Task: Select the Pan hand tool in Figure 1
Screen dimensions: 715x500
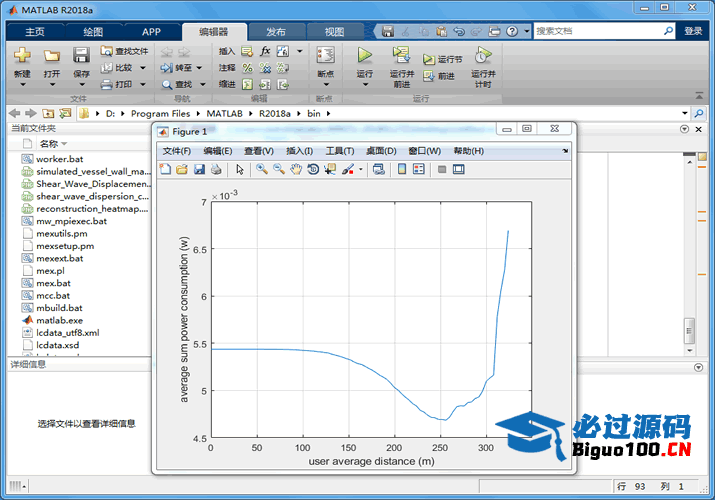Action: [x=295, y=170]
